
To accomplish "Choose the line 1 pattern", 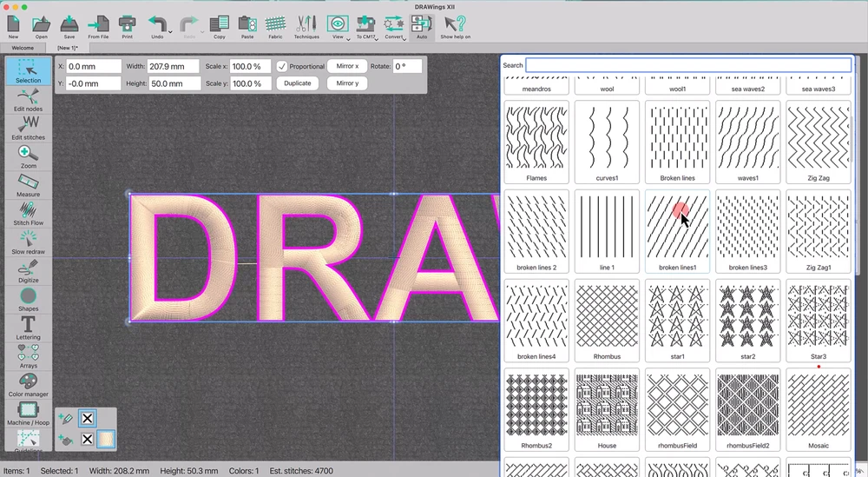I will (607, 231).
